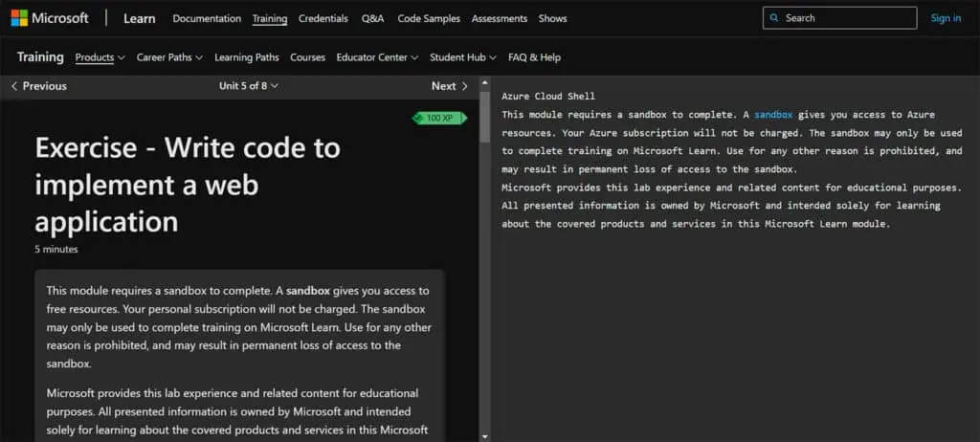Open the Q&A menu item

coord(372,19)
